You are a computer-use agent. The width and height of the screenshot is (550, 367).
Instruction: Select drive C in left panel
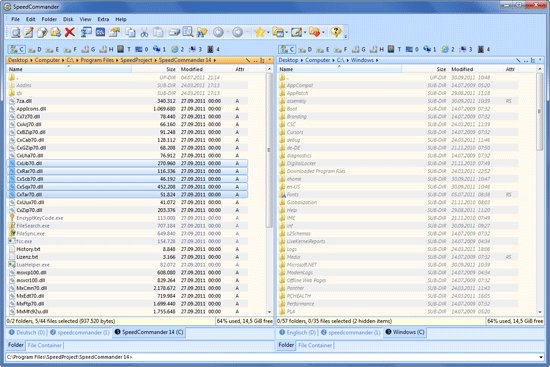pos(17,49)
